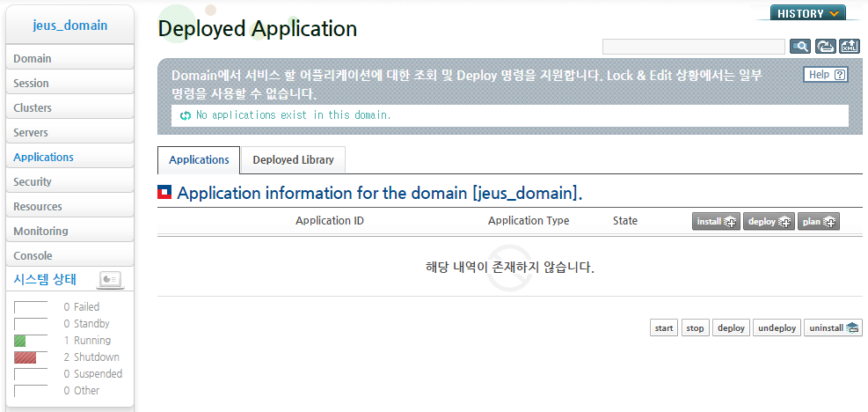Click the uninstall button
Screen dimensions: 868x412
click(x=833, y=327)
